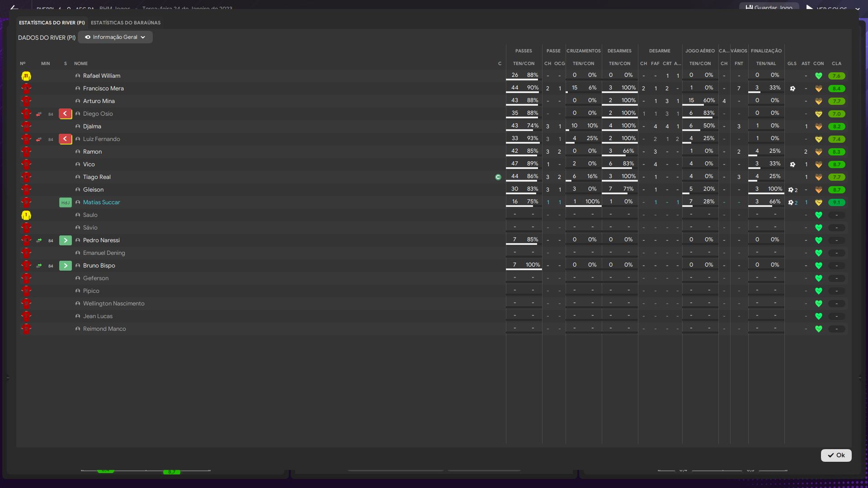Click Diego Osio's yellow condition heart
The width and height of the screenshot is (868, 488).
click(x=819, y=114)
